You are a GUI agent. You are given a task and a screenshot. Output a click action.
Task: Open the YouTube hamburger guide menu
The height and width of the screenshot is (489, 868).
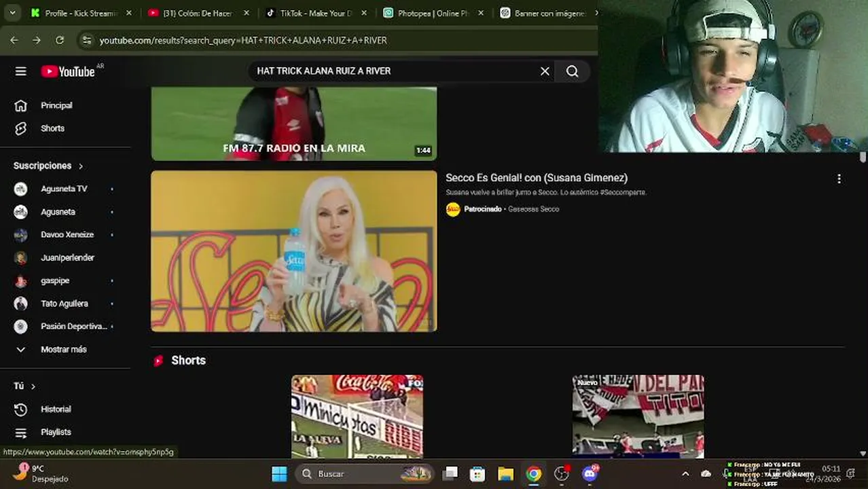[x=21, y=71]
